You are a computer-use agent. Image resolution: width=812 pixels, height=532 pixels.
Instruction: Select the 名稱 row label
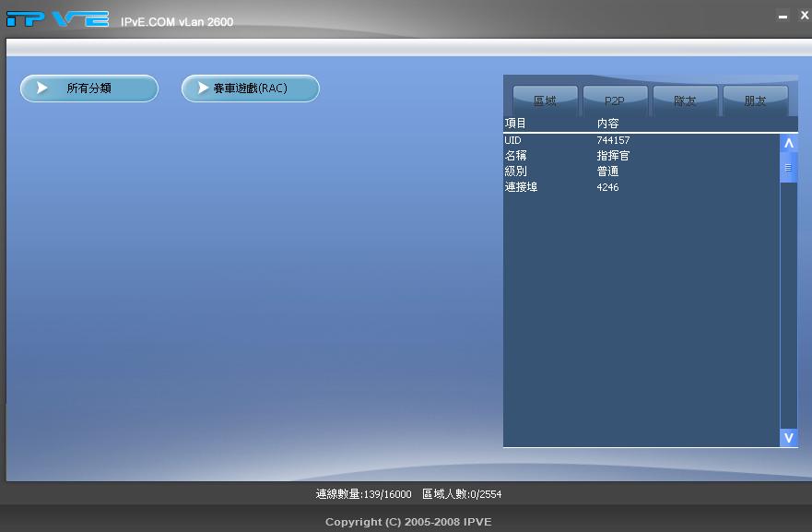click(x=516, y=156)
